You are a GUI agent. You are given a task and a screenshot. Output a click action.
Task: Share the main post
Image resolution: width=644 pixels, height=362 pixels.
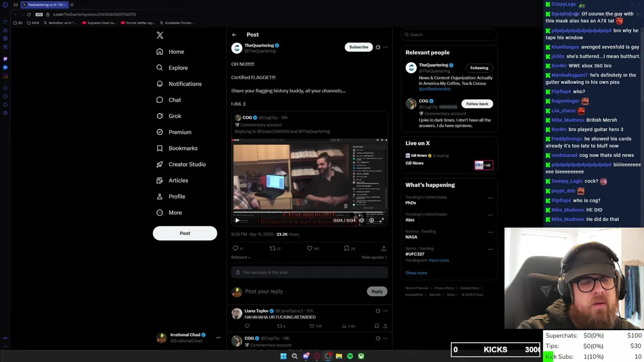383,248
